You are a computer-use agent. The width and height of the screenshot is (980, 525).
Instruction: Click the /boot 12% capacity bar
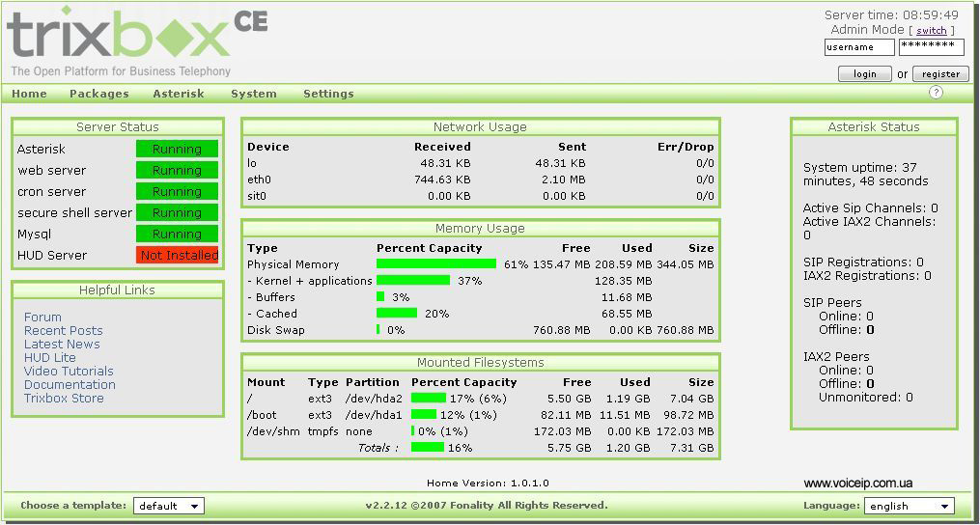point(424,414)
